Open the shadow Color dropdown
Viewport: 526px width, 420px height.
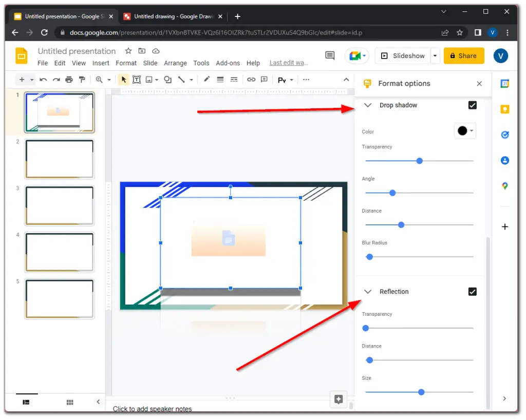[465, 130]
